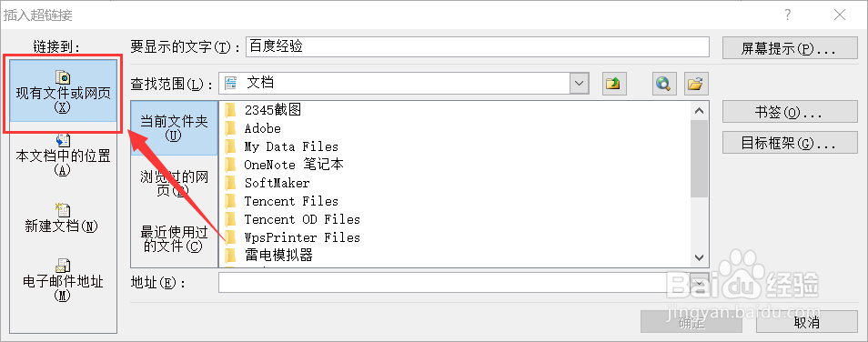Select the Create New Document option (新建文档)
Viewport: 868px width, 342px height.
[63, 218]
